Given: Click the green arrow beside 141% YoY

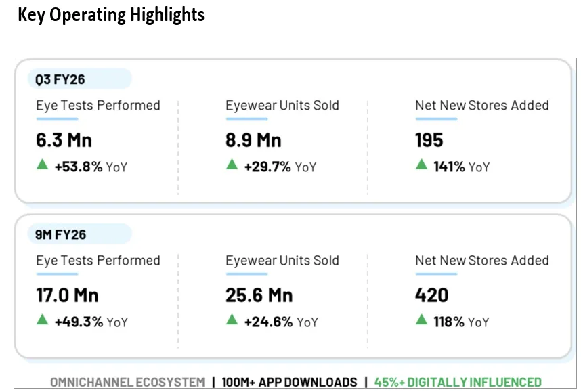Looking at the screenshot, I should (422, 164).
